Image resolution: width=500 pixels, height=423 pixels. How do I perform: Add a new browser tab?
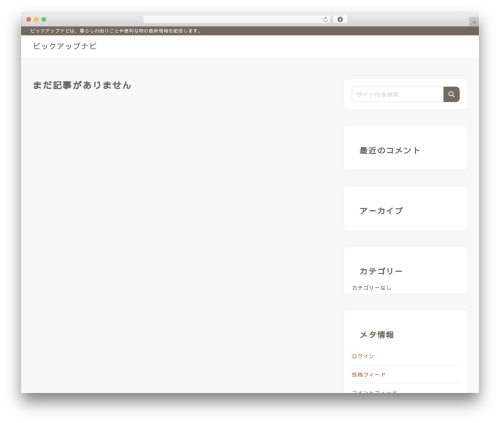click(474, 22)
